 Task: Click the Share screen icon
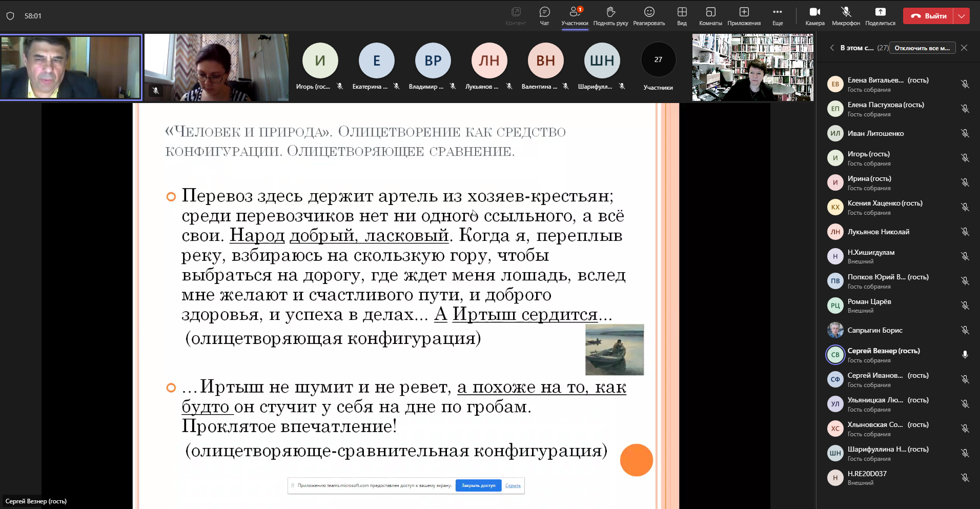click(880, 15)
